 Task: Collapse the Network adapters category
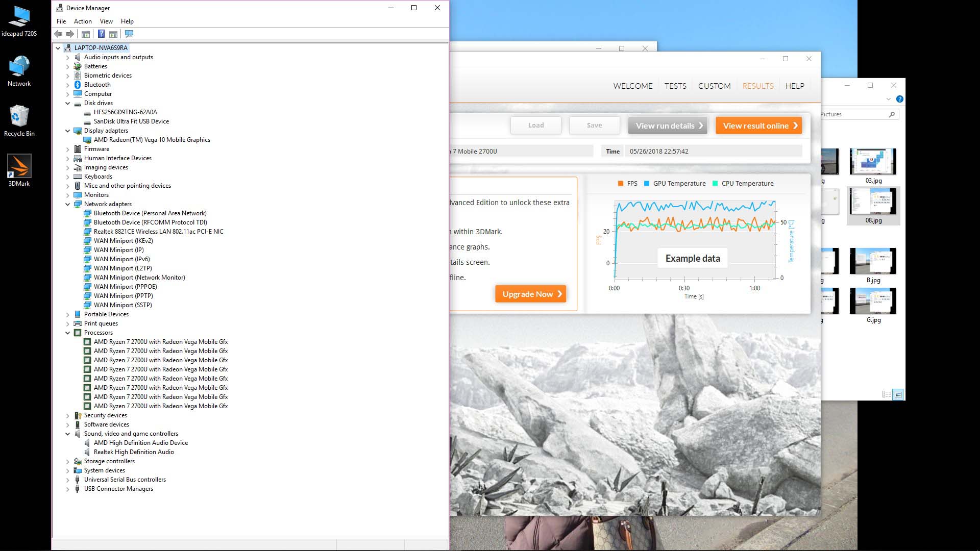pos(67,204)
